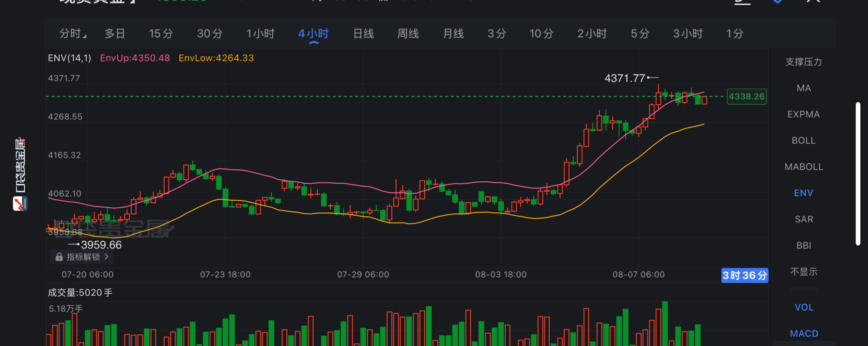This screenshot has width=868, height=346.
Task: Click the 4165.32 price axis label
Action: (64, 155)
